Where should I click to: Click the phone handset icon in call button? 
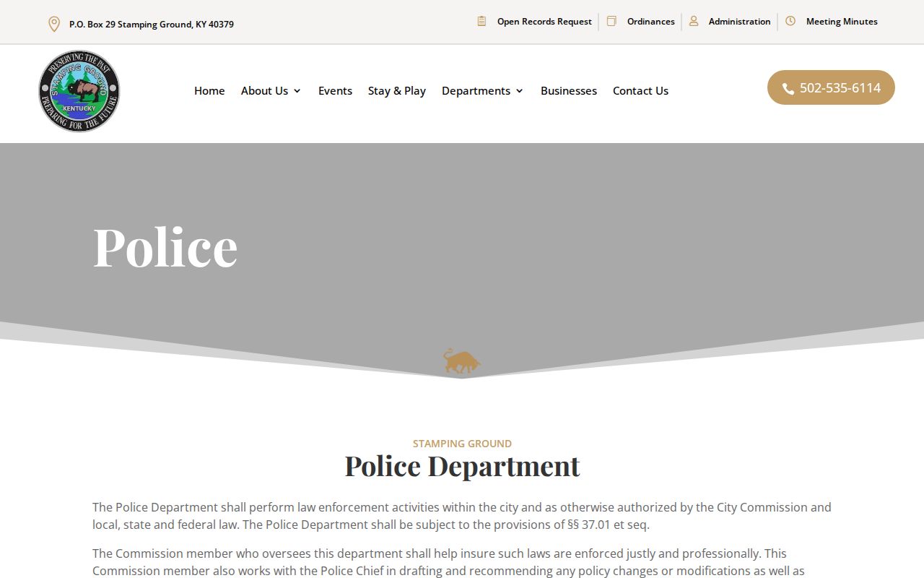point(788,88)
